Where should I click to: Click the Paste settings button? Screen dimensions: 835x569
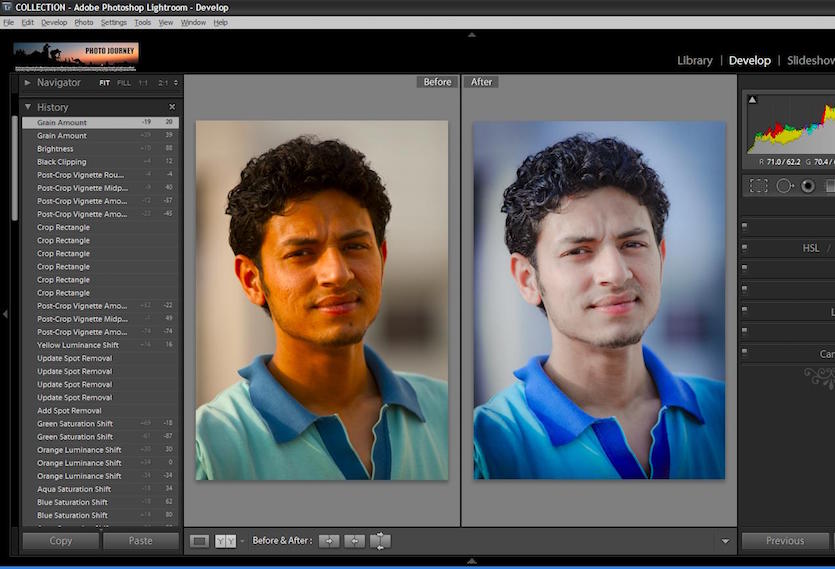click(141, 541)
